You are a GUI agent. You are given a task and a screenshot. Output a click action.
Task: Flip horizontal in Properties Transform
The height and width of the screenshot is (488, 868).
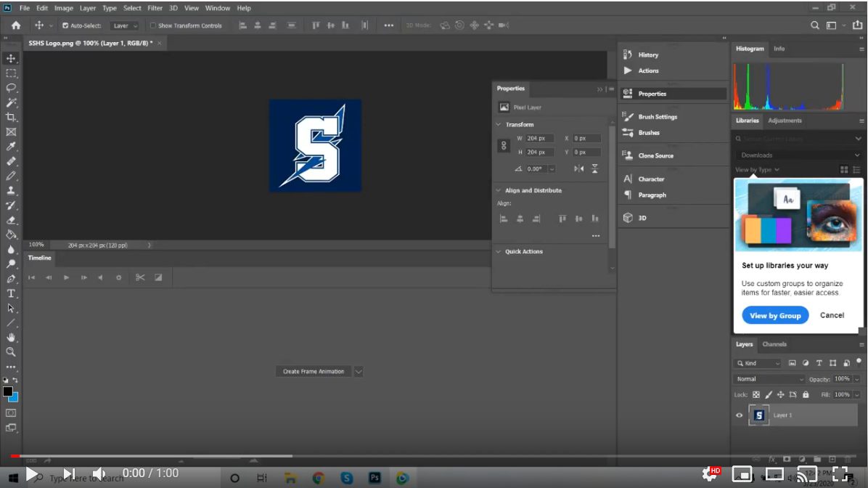click(578, 168)
